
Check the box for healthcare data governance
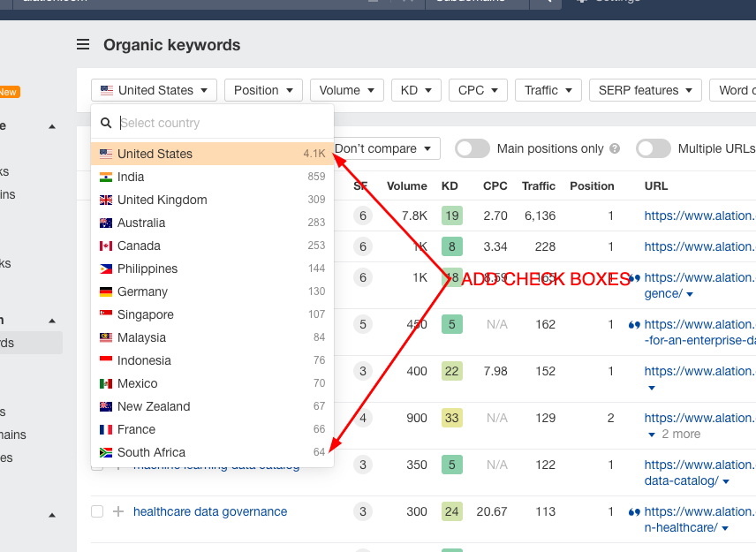(x=97, y=511)
